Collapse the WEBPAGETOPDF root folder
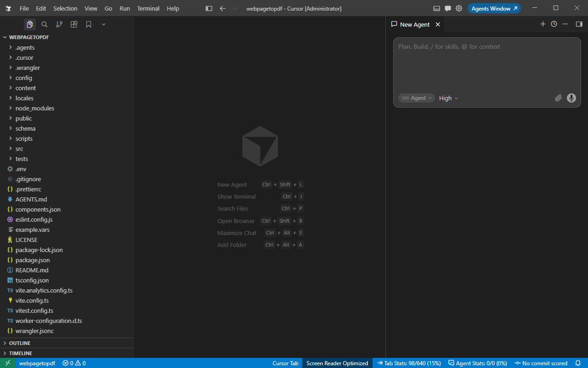The width and height of the screenshot is (588, 368). point(67,37)
